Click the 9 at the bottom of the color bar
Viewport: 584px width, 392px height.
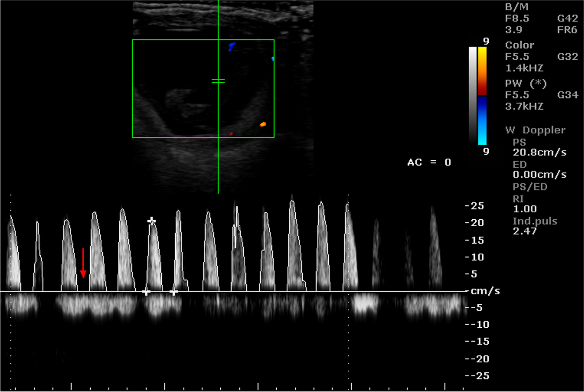click(486, 152)
